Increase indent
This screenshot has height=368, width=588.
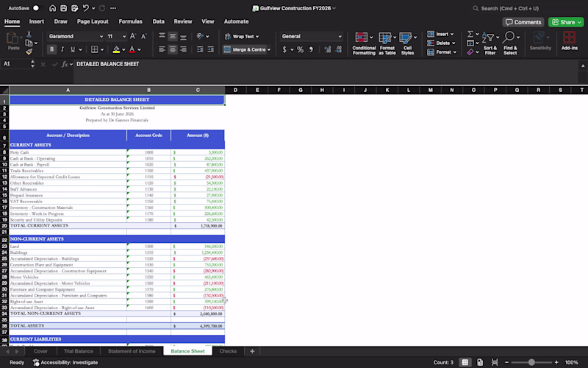[x=211, y=49]
